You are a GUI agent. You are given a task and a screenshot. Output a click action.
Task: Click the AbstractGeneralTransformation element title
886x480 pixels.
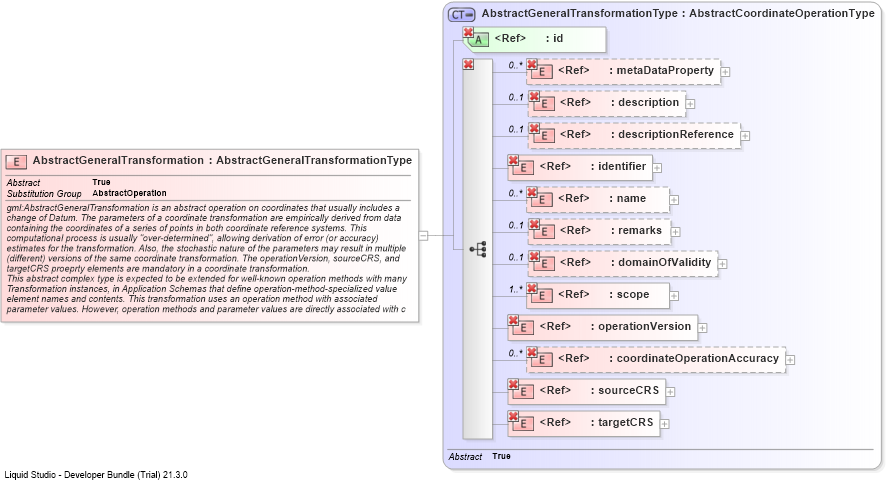point(222,161)
